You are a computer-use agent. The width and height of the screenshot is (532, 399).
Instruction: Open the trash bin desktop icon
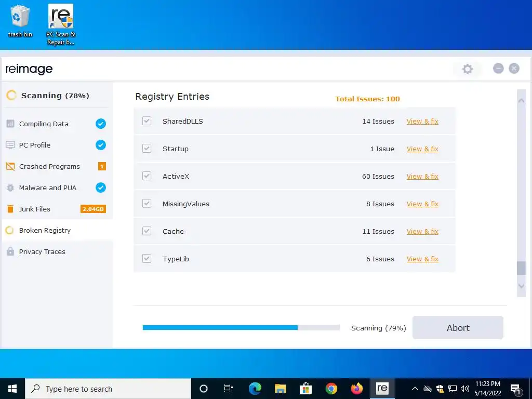[20, 21]
